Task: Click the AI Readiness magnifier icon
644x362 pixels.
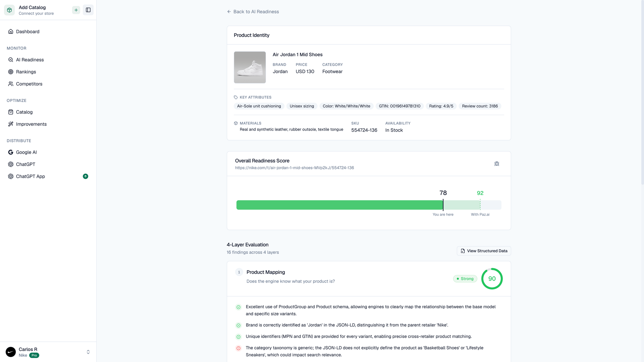Action: point(11,60)
